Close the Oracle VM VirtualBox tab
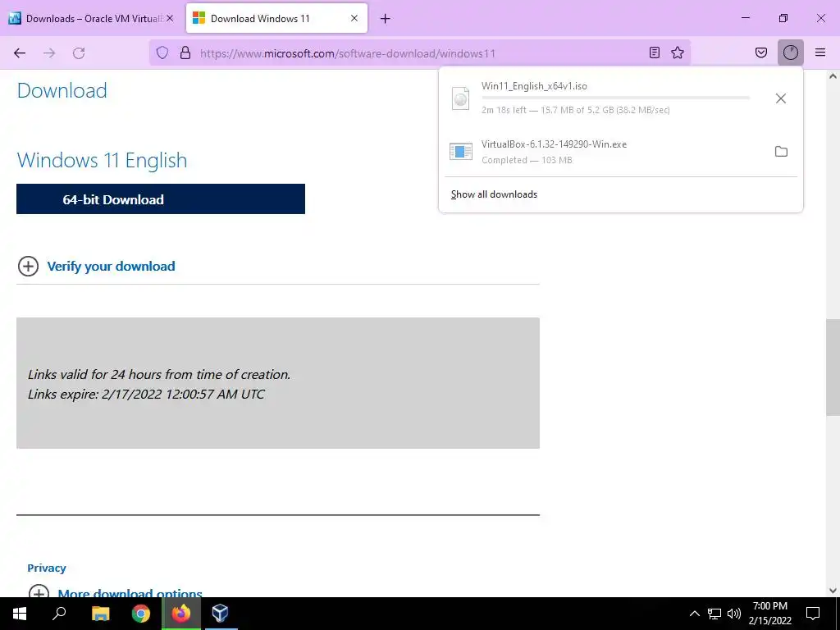 (170, 18)
